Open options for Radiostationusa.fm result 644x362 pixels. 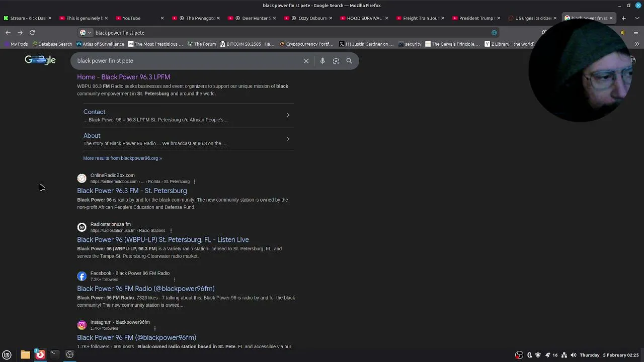(171, 230)
